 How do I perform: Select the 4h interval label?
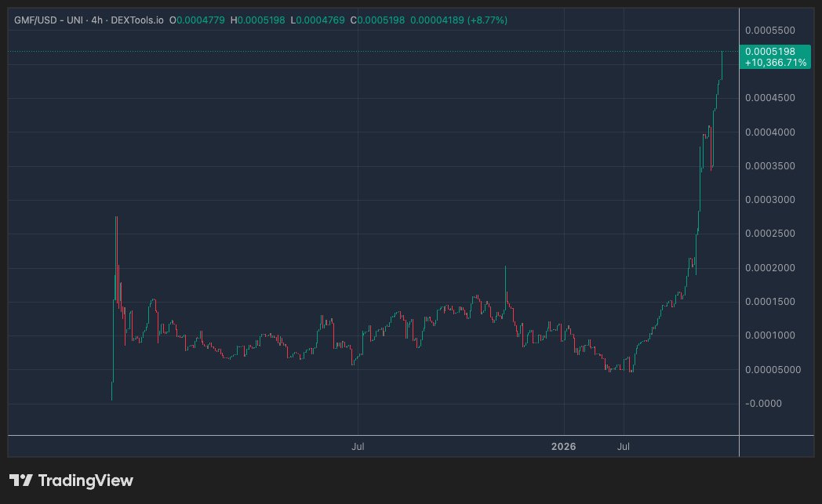click(96, 20)
